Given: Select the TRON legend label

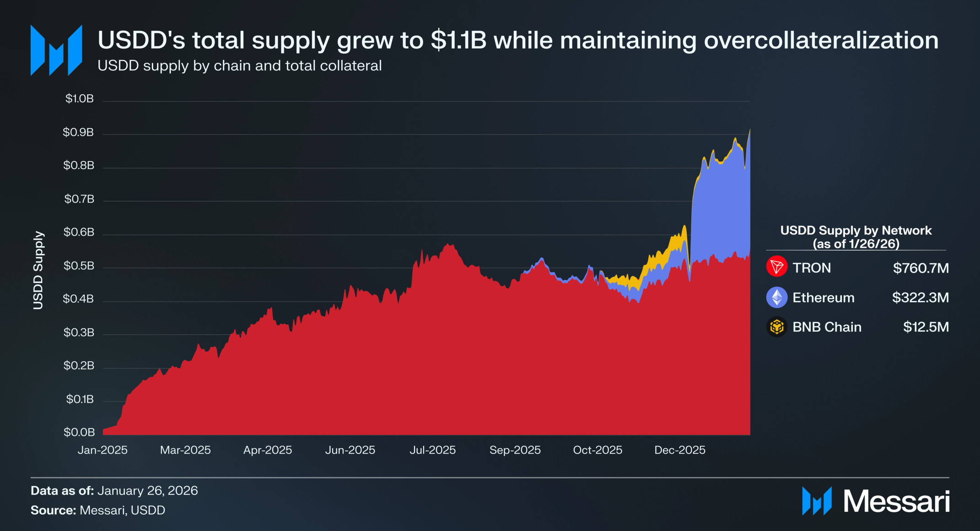Looking at the screenshot, I should [x=811, y=268].
